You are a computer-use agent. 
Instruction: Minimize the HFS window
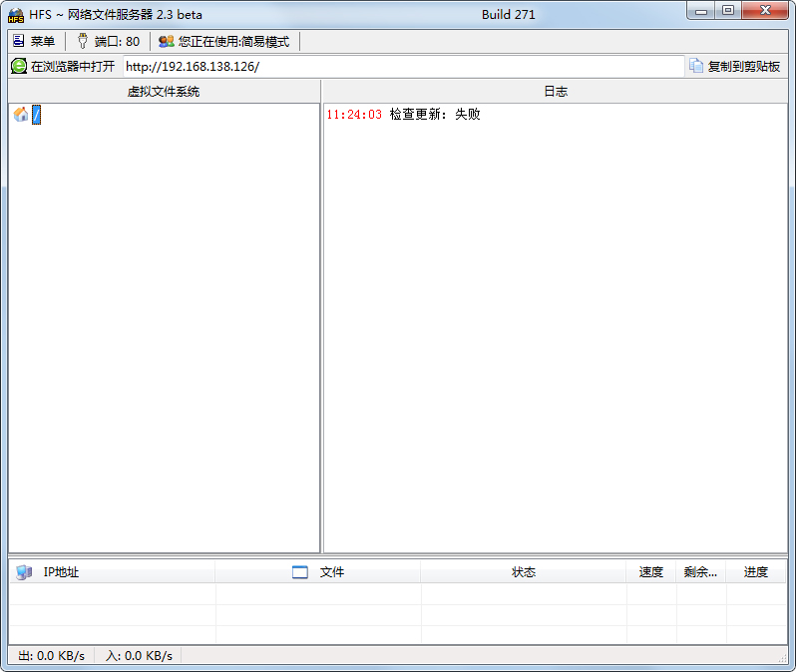click(x=701, y=10)
